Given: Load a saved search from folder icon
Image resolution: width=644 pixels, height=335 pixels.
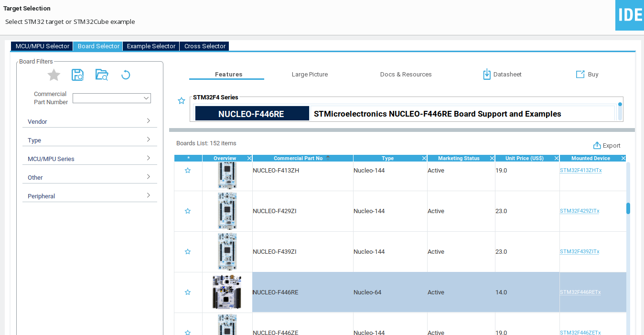Looking at the screenshot, I should coord(102,75).
